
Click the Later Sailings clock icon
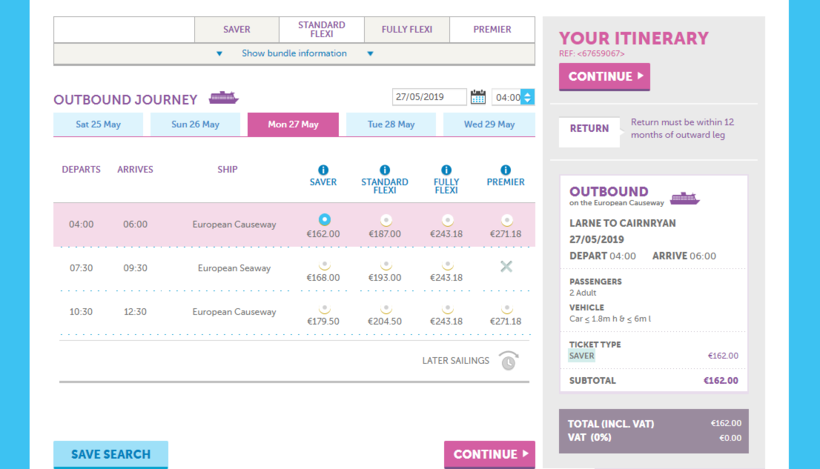pos(509,361)
